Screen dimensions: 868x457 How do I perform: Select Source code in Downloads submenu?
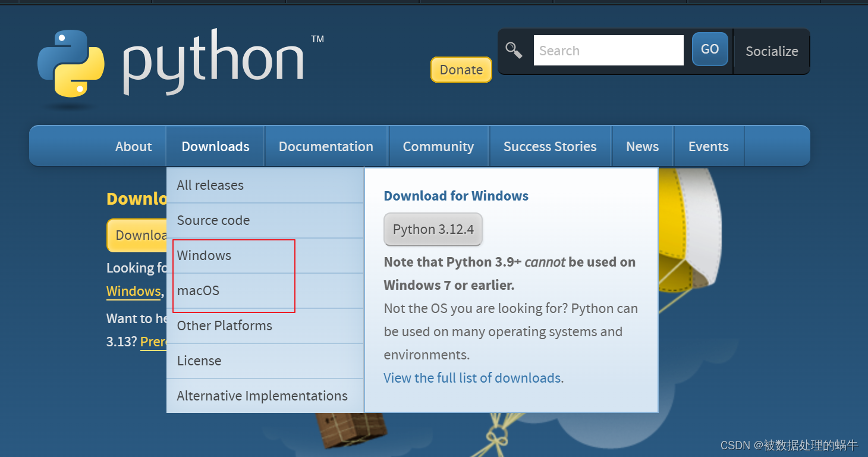(x=265, y=220)
